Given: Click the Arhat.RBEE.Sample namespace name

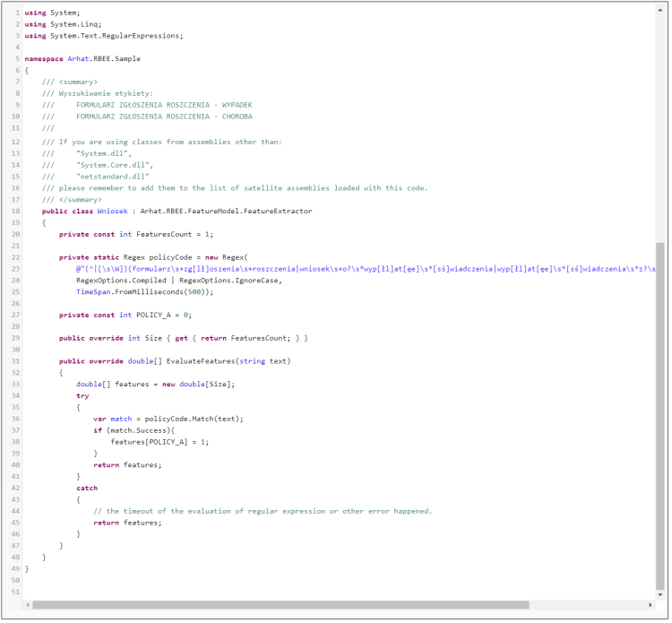Looking at the screenshot, I should coord(104,58).
